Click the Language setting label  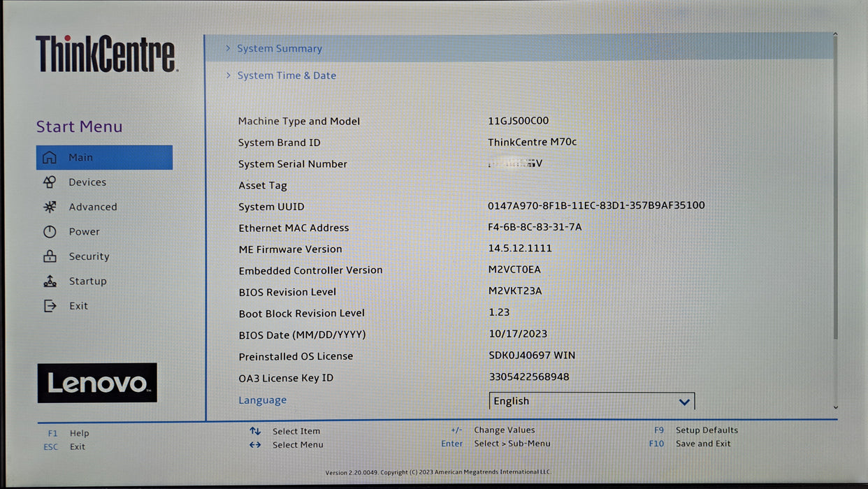pos(262,400)
